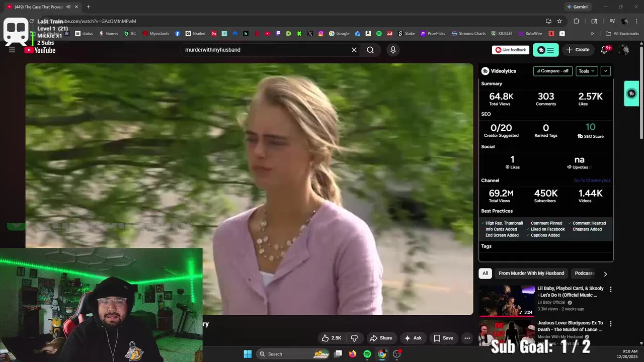Open a new browser tab
The height and width of the screenshot is (362, 644).
[89, 7]
